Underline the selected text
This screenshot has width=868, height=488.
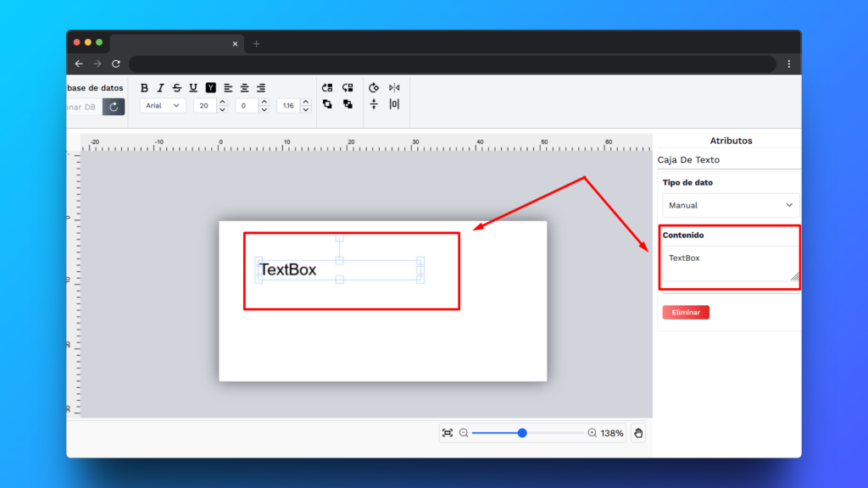click(x=193, y=87)
